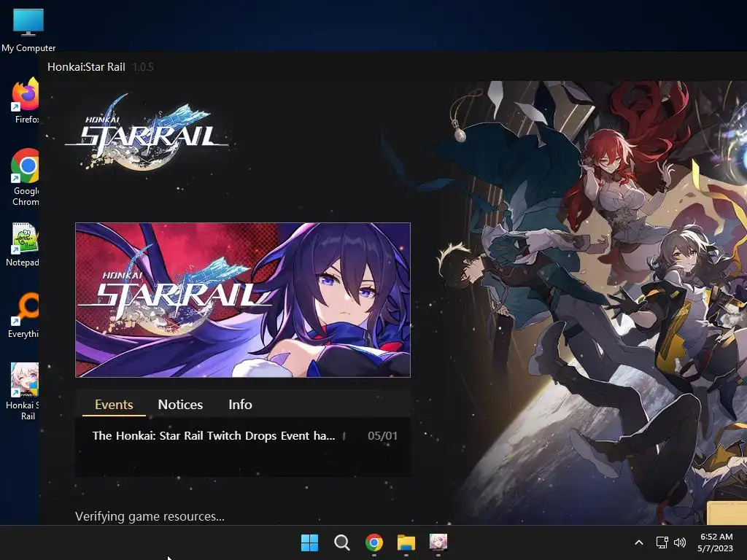Screen dimensions: 747x560
Task: Click the Seele promotional banner
Action: pos(243,300)
